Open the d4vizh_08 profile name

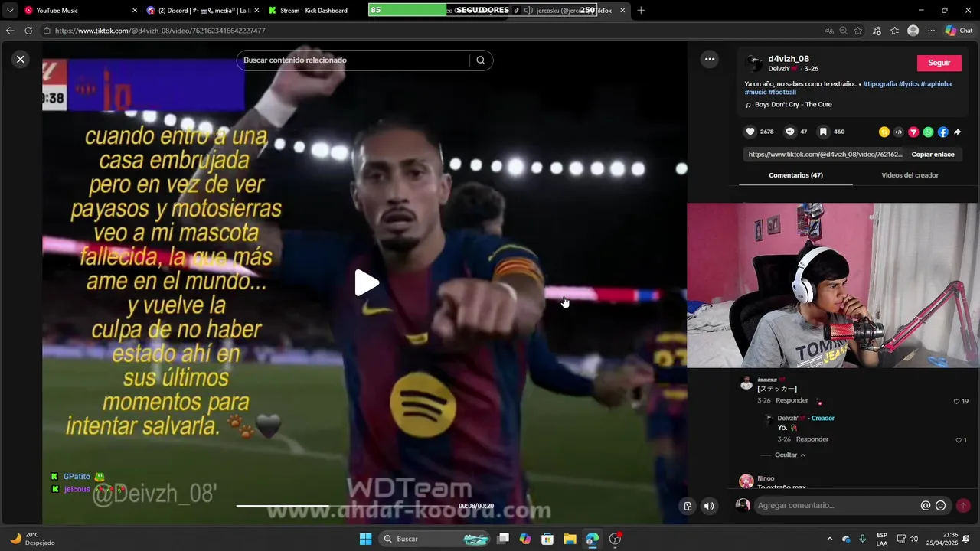[789, 59]
